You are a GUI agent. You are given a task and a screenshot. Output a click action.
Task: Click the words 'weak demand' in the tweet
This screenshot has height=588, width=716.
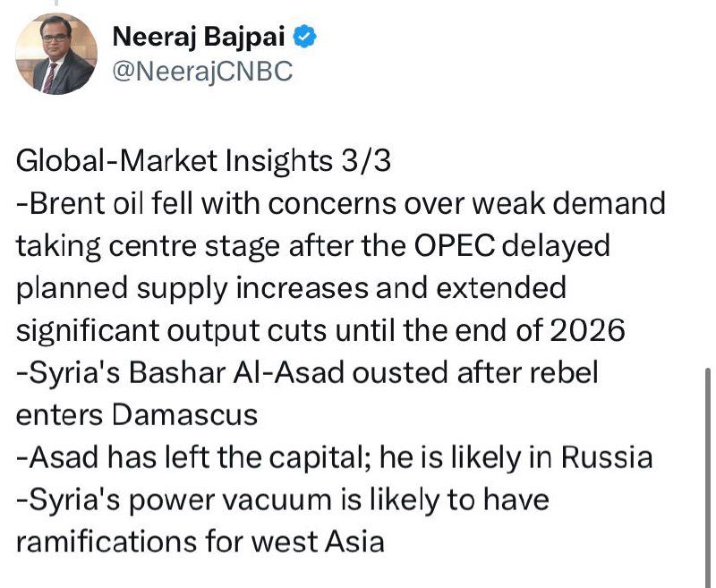point(568,204)
